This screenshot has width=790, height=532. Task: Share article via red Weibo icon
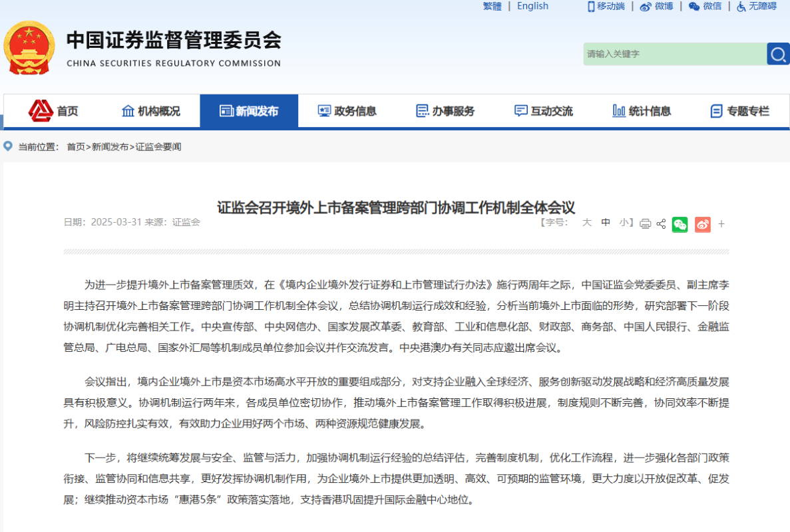[702, 224]
